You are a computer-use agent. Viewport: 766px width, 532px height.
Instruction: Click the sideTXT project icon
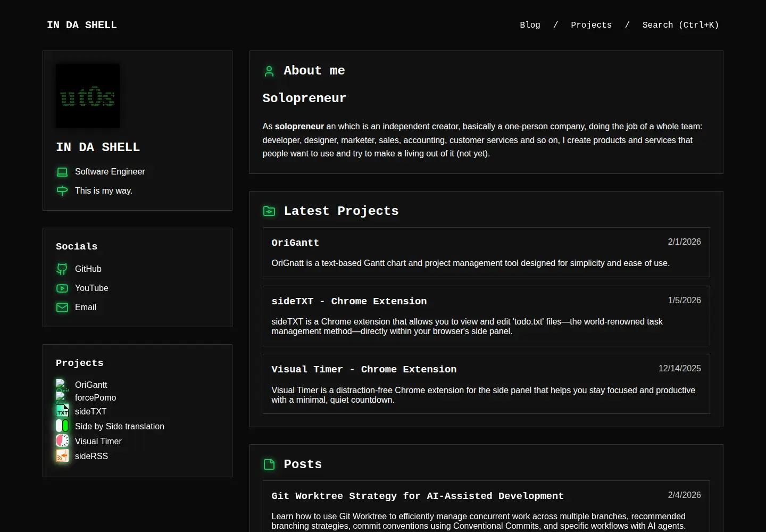click(x=62, y=411)
